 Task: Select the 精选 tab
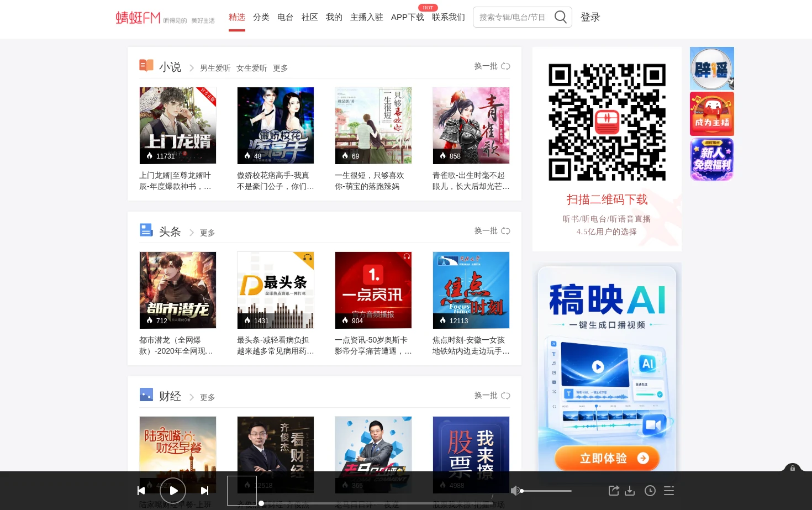(237, 17)
